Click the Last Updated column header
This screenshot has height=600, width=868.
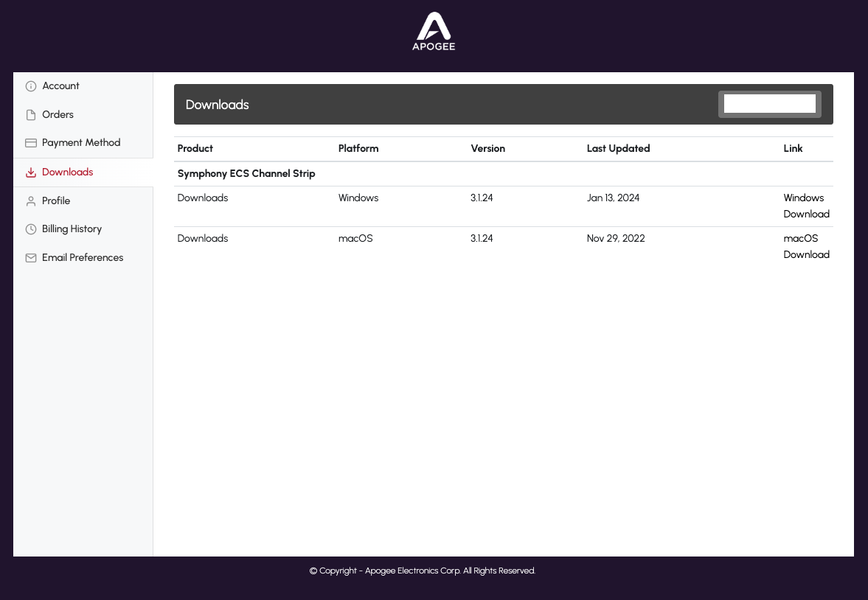(618, 148)
